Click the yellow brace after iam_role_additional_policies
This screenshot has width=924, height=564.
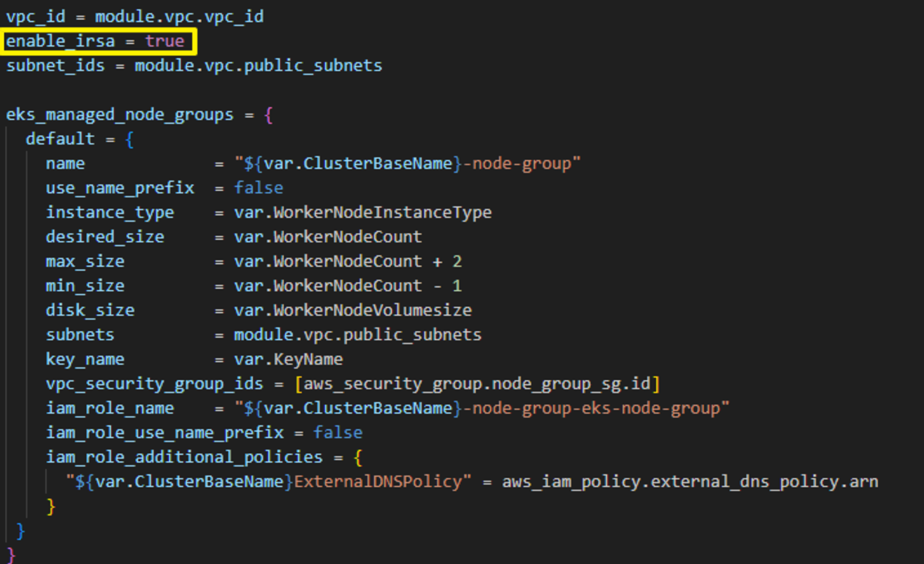point(358,458)
